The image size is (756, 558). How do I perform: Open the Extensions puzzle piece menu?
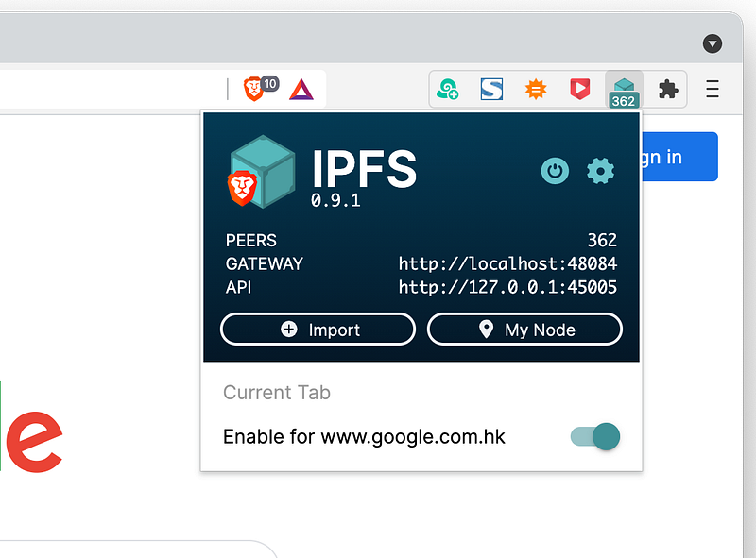click(668, 89)
